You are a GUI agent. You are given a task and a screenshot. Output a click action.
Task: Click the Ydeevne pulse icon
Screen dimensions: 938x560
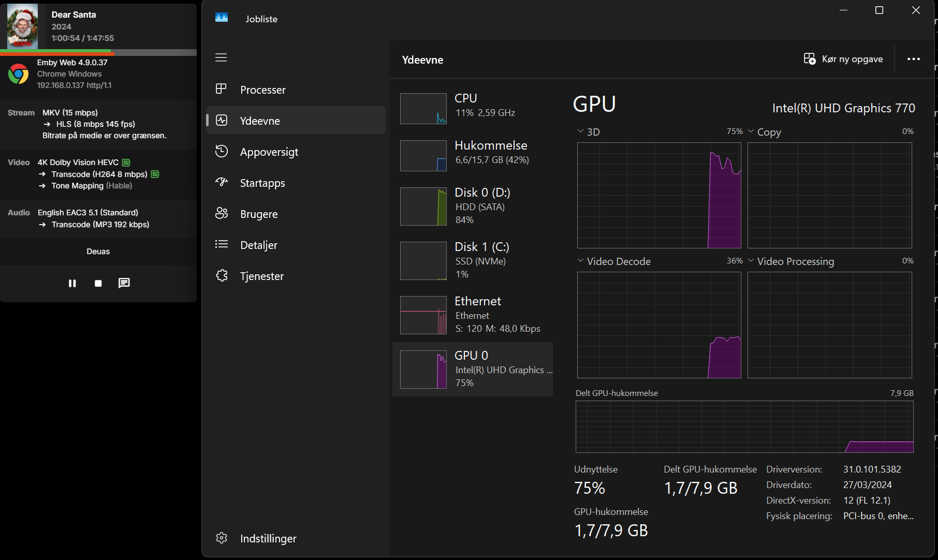point(222,120)
